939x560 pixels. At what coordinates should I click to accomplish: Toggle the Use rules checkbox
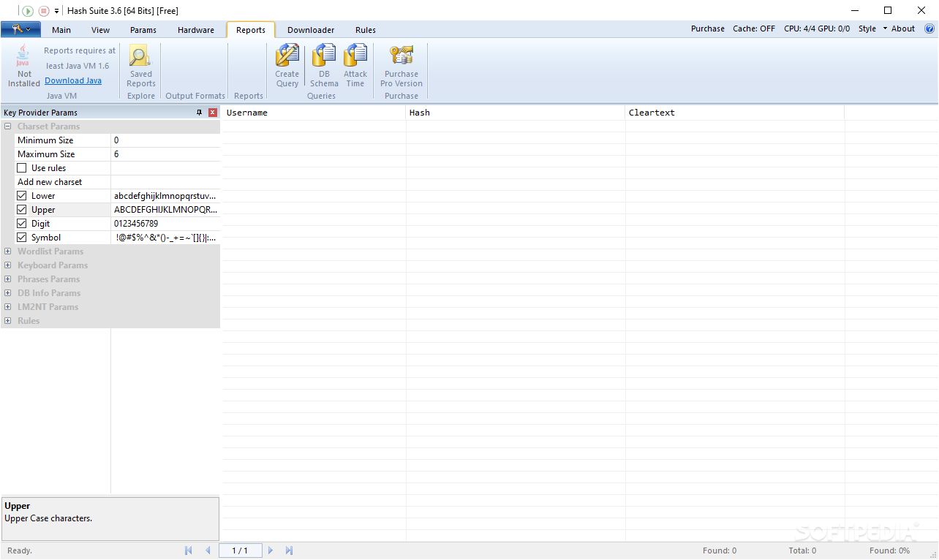(x=22, y=168)
